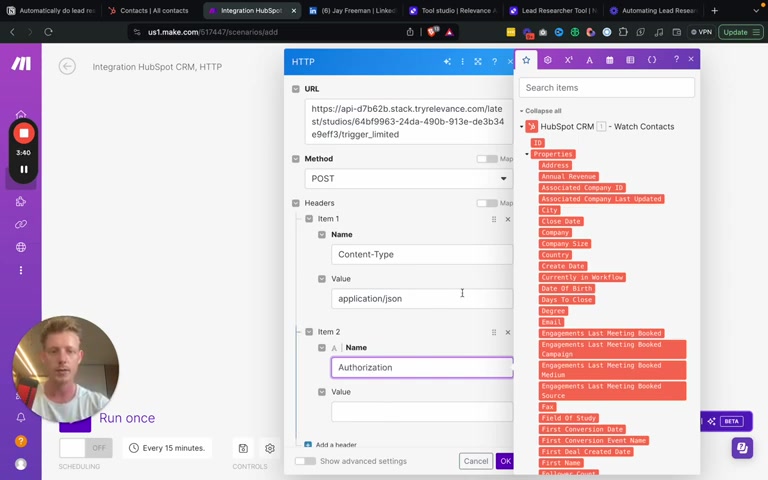Toggle the Method field checkbox
The width and height of the screenshot is (768, 480).
coord(295,159)
